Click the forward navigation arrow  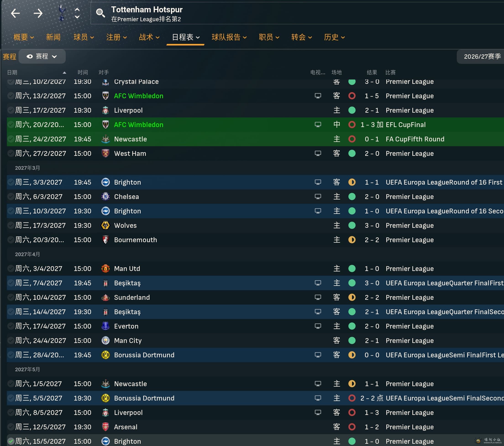point(38,13)
